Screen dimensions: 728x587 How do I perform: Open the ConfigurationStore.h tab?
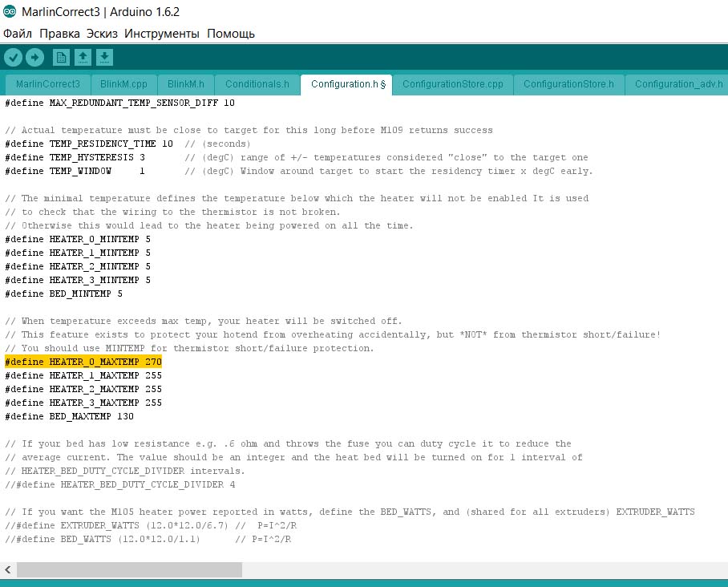568,84
